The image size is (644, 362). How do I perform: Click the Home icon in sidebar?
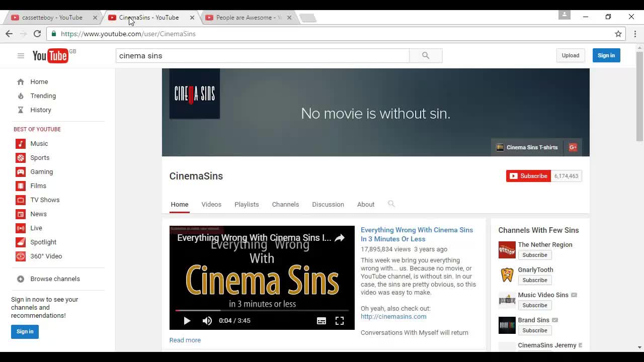[x=21, y=82]
